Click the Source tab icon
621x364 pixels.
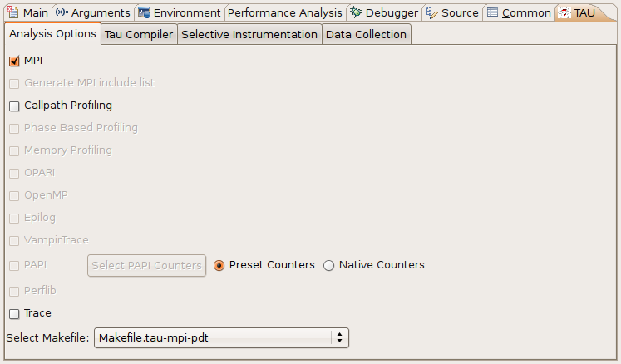coord(431,13)
